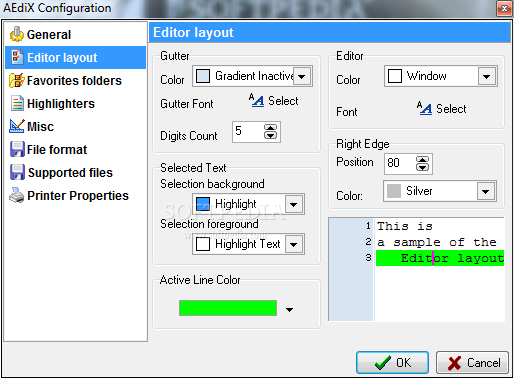
Task: Open File format settings
Action: coord(76,150)
